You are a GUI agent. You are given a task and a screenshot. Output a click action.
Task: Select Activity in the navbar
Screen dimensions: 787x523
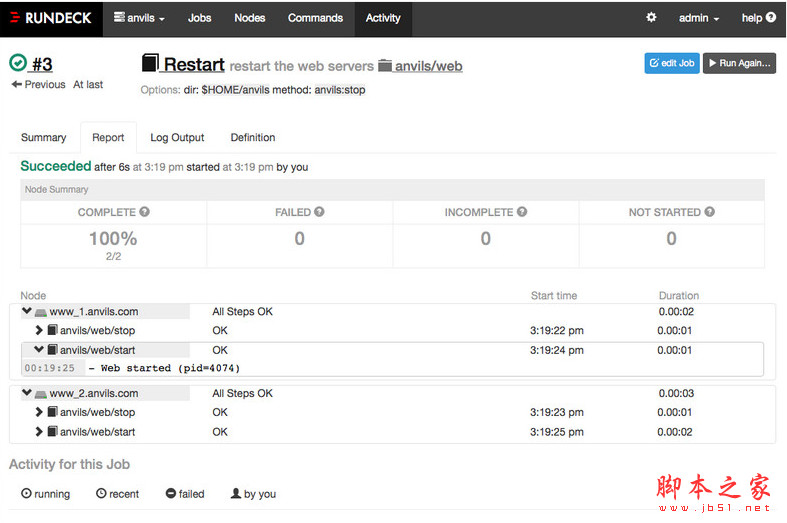coord(383,18)
